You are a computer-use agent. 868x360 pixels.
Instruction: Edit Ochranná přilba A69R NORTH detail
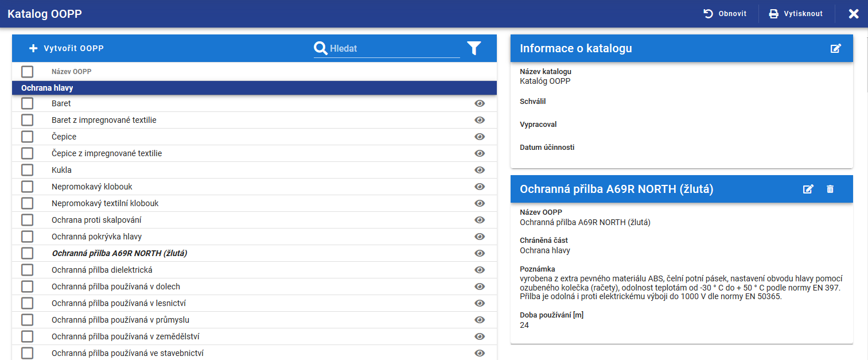pyautogui.click(x=808, y=189)
